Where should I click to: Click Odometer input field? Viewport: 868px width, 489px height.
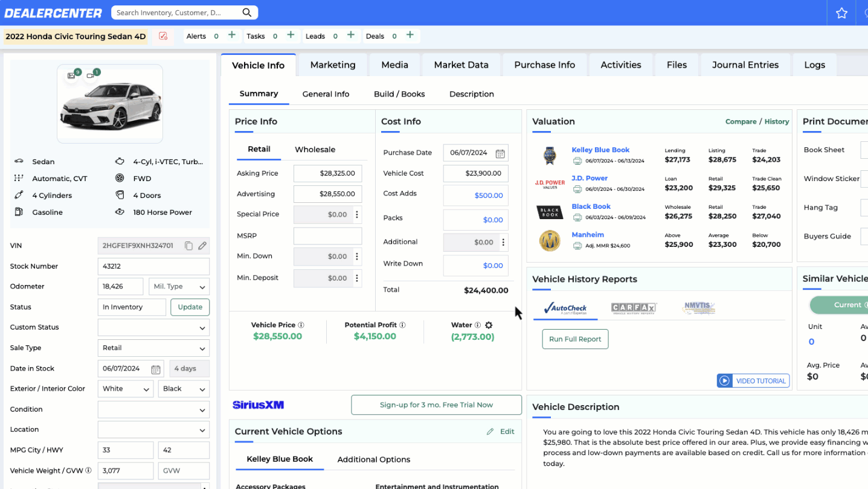click(120, 287)
